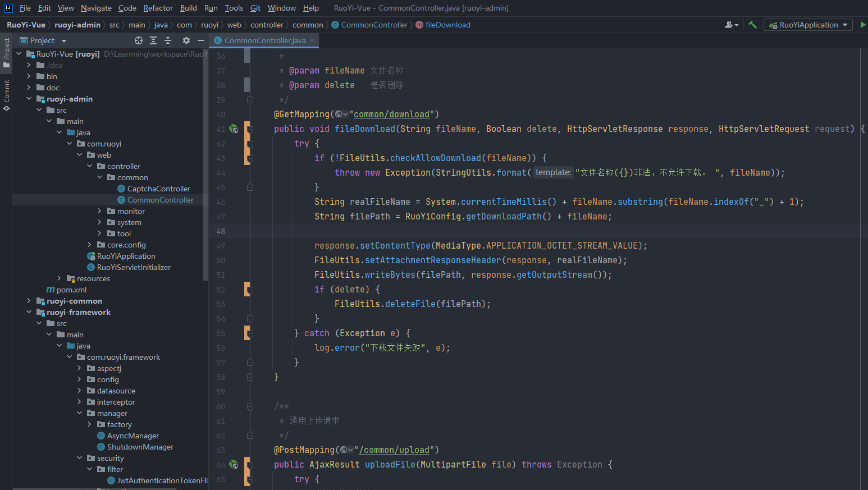Open Project panel options gear icon

(186, 40)
